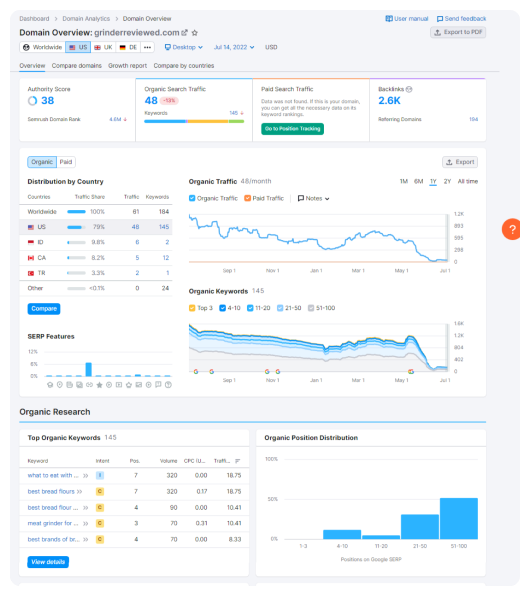Click the Canada flag in country list
Image resolution: width=530 pixels, height=596 pixels.
tap(31, 258)
